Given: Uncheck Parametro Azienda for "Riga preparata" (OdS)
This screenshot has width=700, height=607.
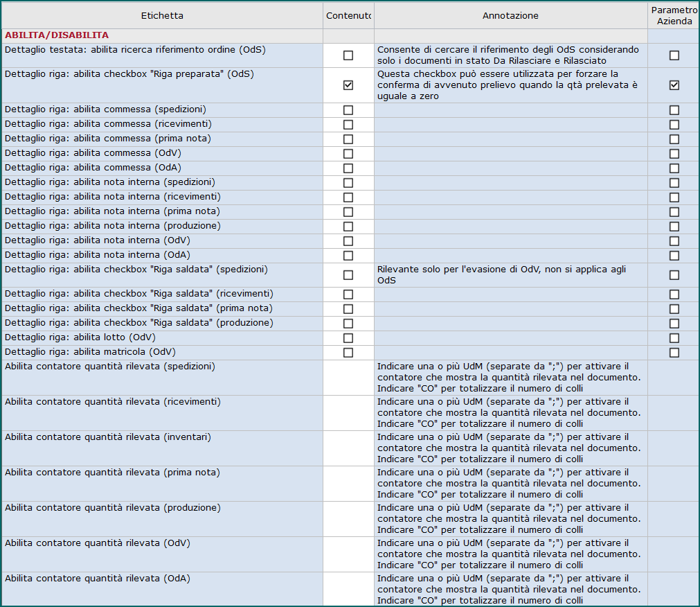Looking at the screenshot, I should (x=674, y=85).
